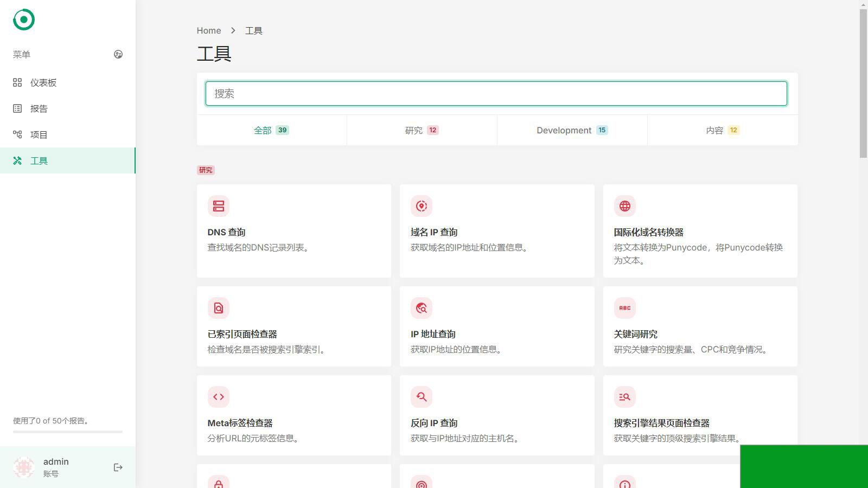Click the IP 地址查询 globe search icon
This screenshot has height=488, width=868.
(x=422, y=308)
